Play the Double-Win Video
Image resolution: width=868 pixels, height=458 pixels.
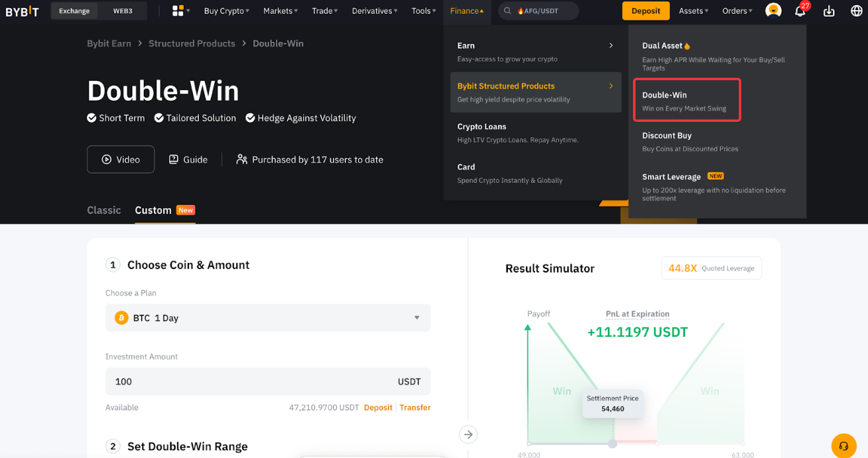click(121, 160)
